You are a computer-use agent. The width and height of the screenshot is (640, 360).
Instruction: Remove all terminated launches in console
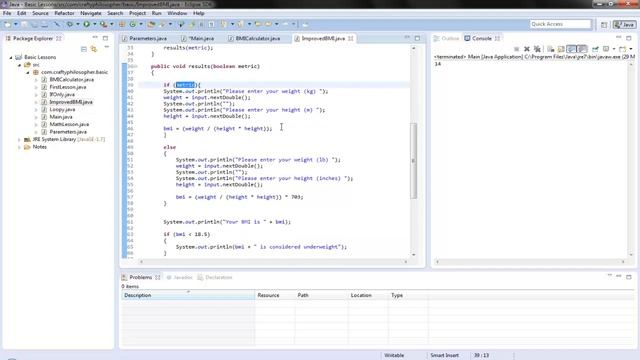coord(537,49)
